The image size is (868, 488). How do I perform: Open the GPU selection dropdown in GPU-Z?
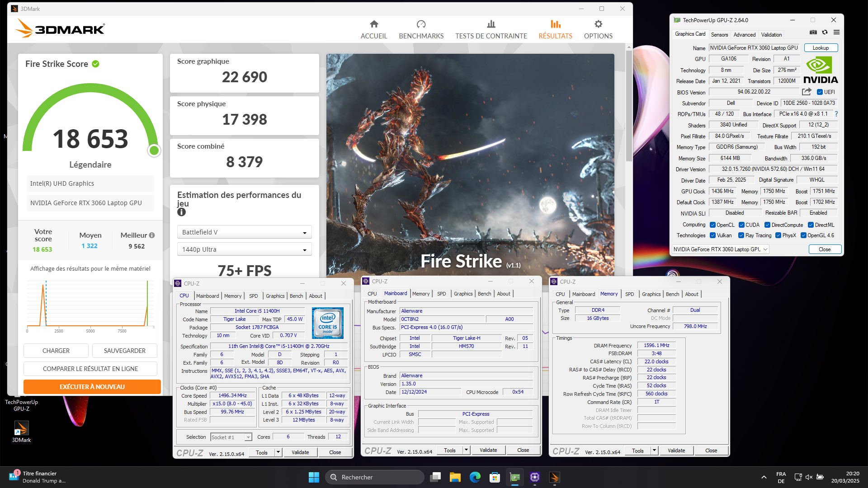tap(720, 249)
